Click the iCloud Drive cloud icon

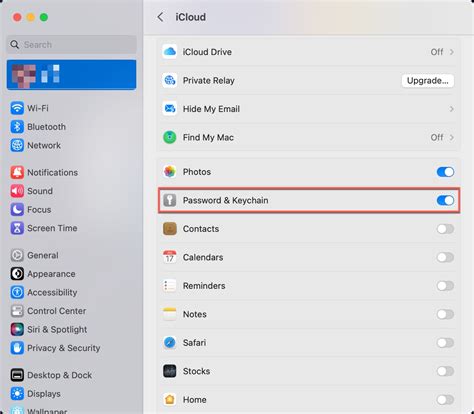(170, 52)
